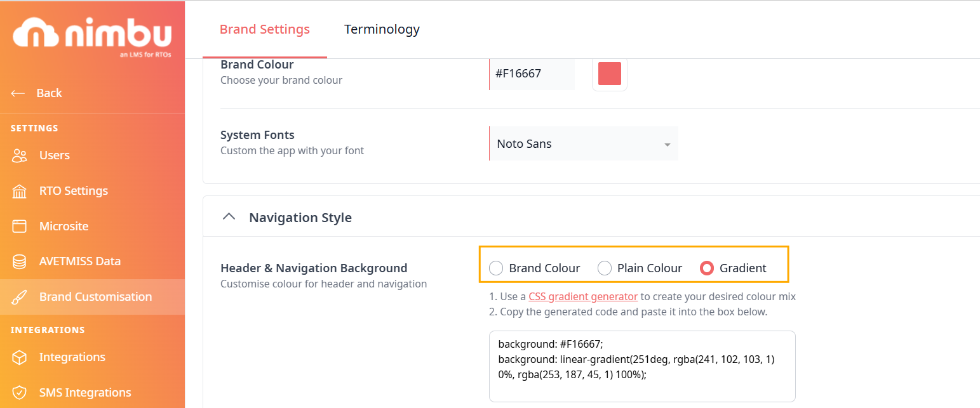Open the Brand Settings tab
The image size is (980, 408).
[265, 29]
